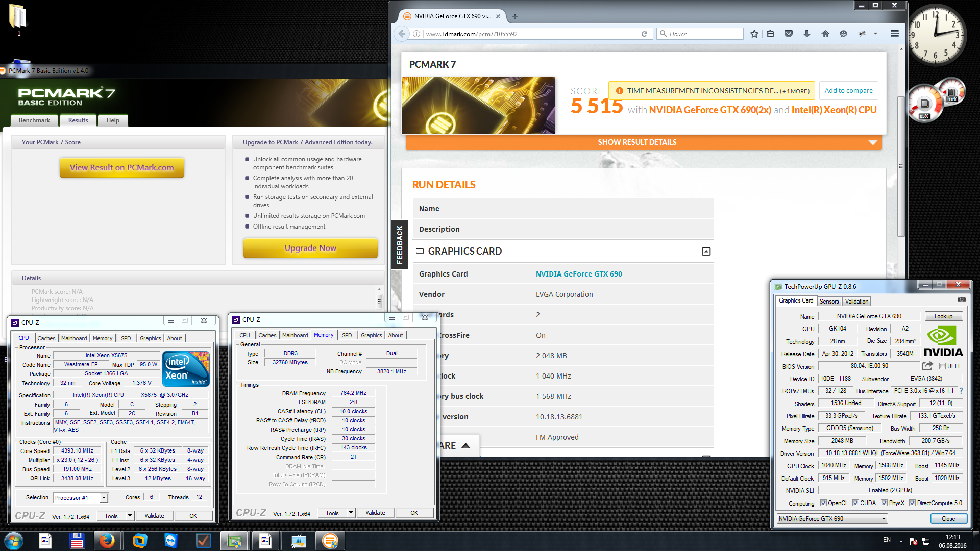This screenshot has height=551, width=980.
Task: Open TeamViewer taskbar icon
Action: pos(171,541)
